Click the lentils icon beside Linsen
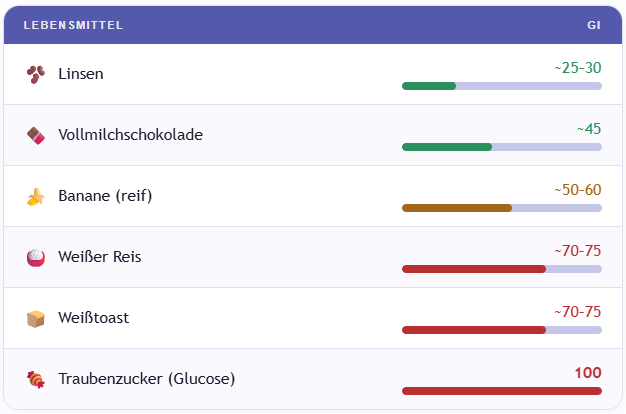This screenshot has height=414, width=626. [36, 74]
